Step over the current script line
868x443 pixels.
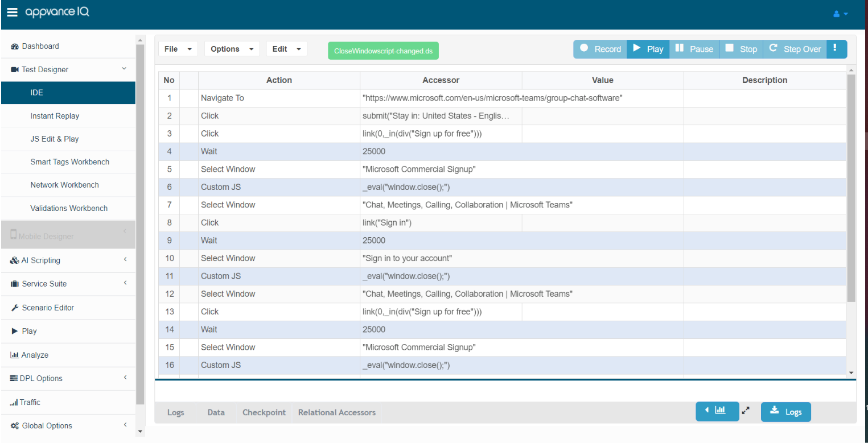[x=795, y=49]
